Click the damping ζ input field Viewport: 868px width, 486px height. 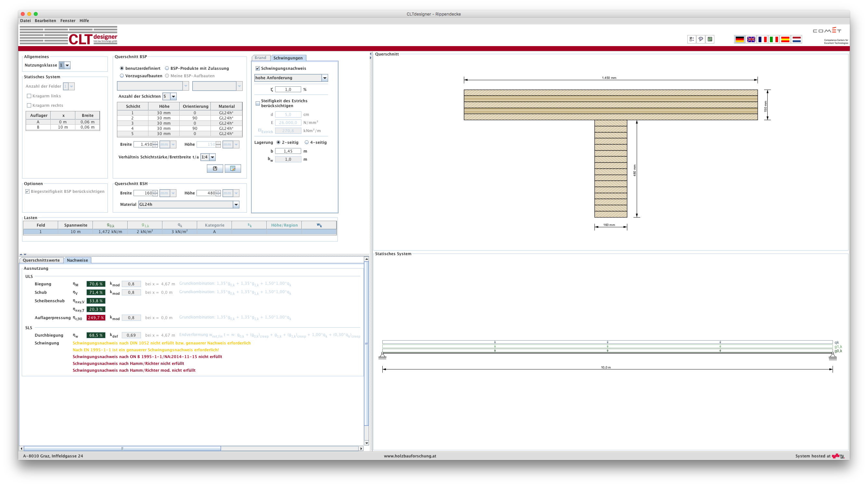click(288, 90)
